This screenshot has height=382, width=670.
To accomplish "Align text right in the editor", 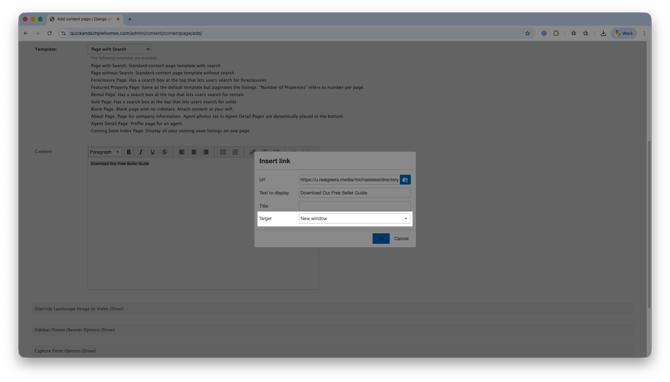I will 206,152.
